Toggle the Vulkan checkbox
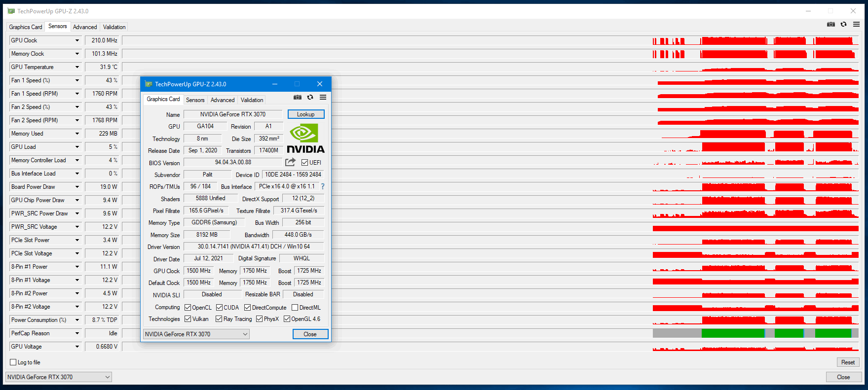Image resolution: width=868 pixels, height=390 pixels. pos(188,319)
